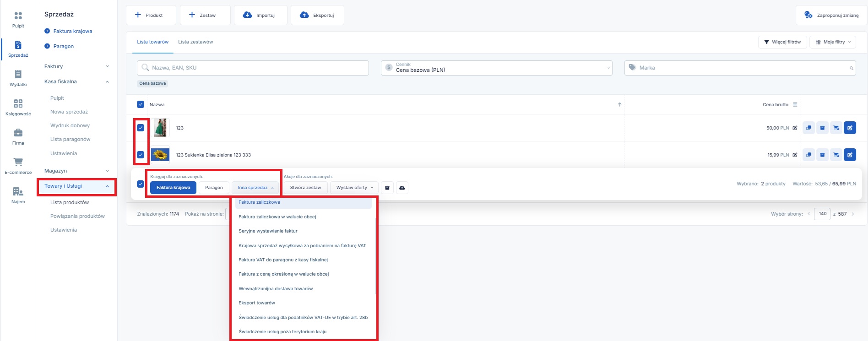Archive product 123 using box icon
Screen dimensions: 868x341
(x=823, y=128)
